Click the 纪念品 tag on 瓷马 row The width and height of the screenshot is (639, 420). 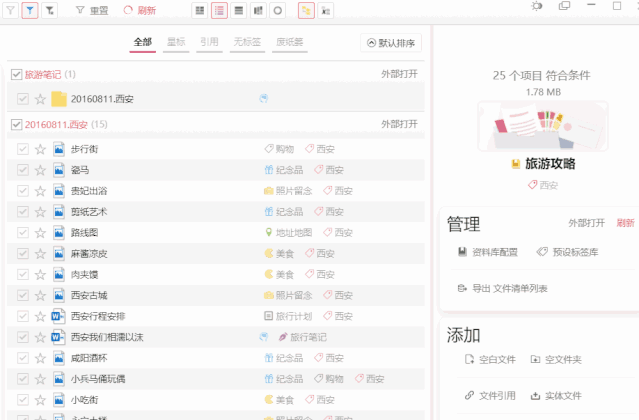pos(284,170)
